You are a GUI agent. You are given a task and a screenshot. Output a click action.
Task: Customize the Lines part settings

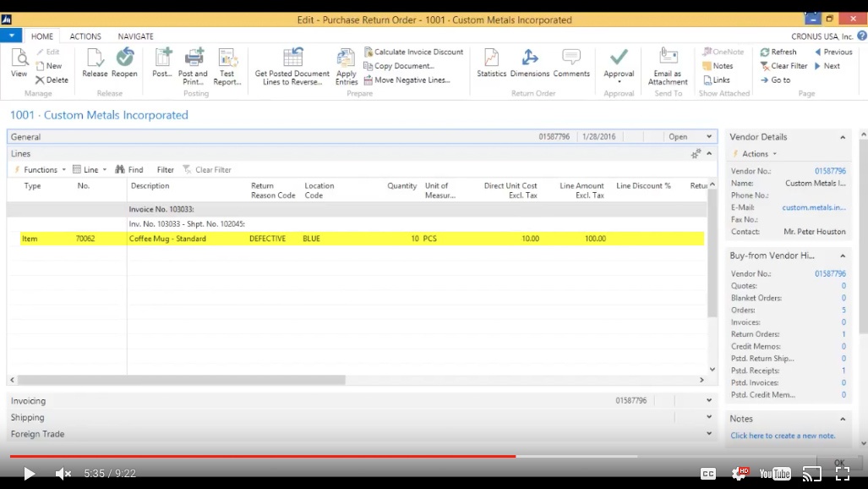(x=696, y=154)
